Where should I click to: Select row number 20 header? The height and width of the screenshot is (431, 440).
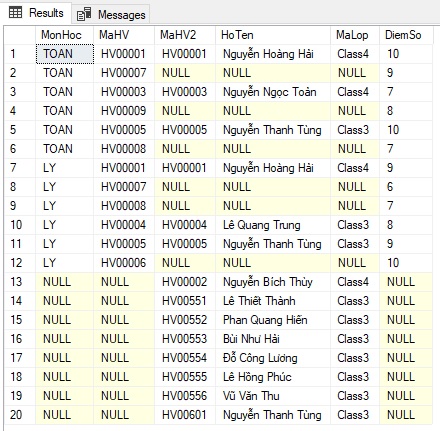coord(20,415)
